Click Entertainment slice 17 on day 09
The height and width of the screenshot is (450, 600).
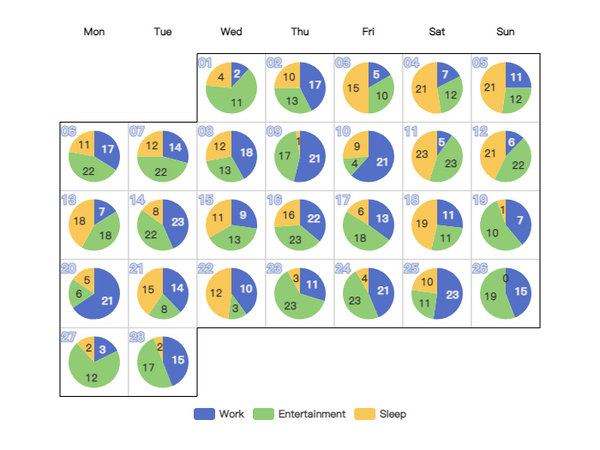pyautogui.click(x=285, y=156)
